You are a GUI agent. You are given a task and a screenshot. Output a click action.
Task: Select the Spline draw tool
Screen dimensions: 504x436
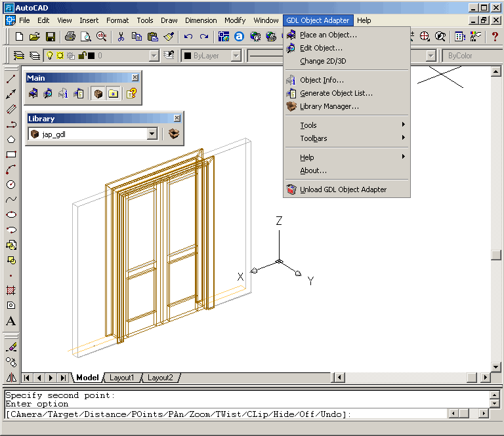[x=11, y=200]
